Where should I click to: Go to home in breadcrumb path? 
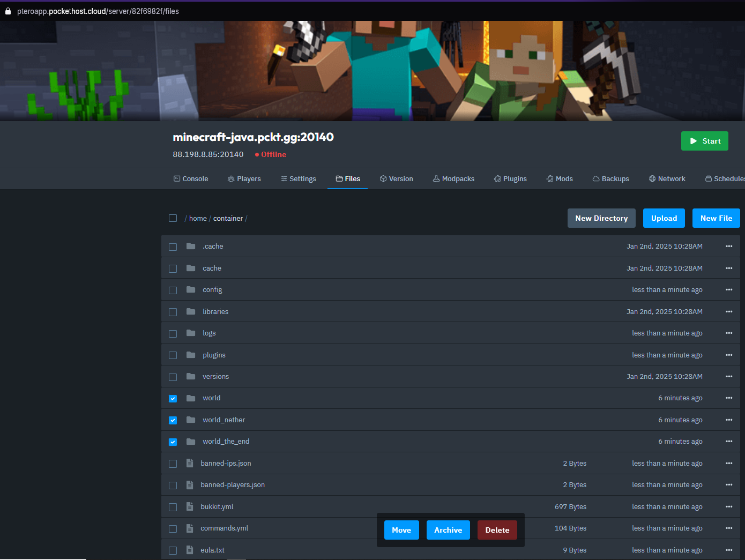tap(198, 218)
